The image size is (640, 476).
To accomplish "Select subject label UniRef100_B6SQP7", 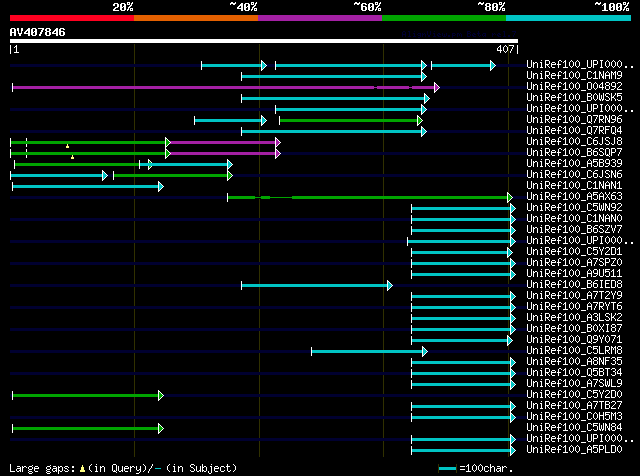I will (574, 152).
